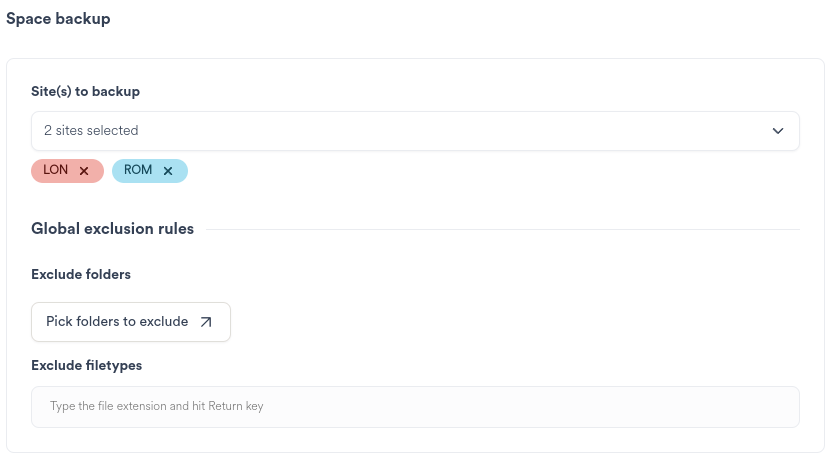Click the x icon beside ROM

(x=168, y=171)
